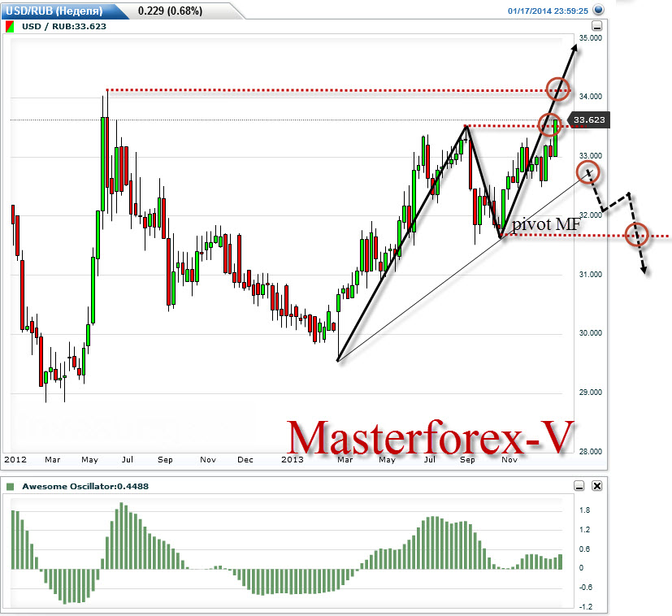Click the blue globe icon beside the timestamp
This screenshot has width=672, height=616.
click(598, 10)
